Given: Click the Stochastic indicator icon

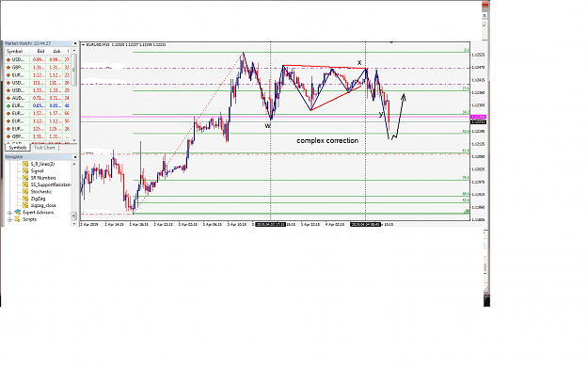Looking at the screenshot, I should click(x=25, y=192).
